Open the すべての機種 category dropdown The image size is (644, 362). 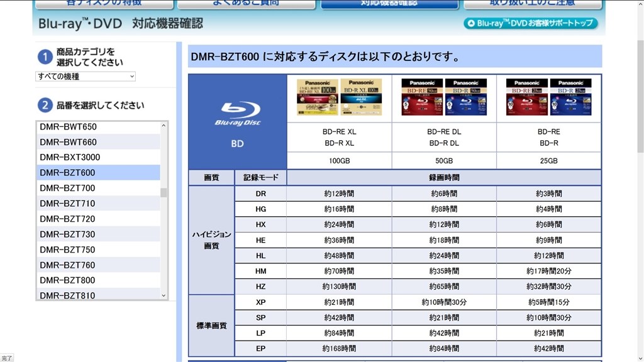tap(86, 76)
